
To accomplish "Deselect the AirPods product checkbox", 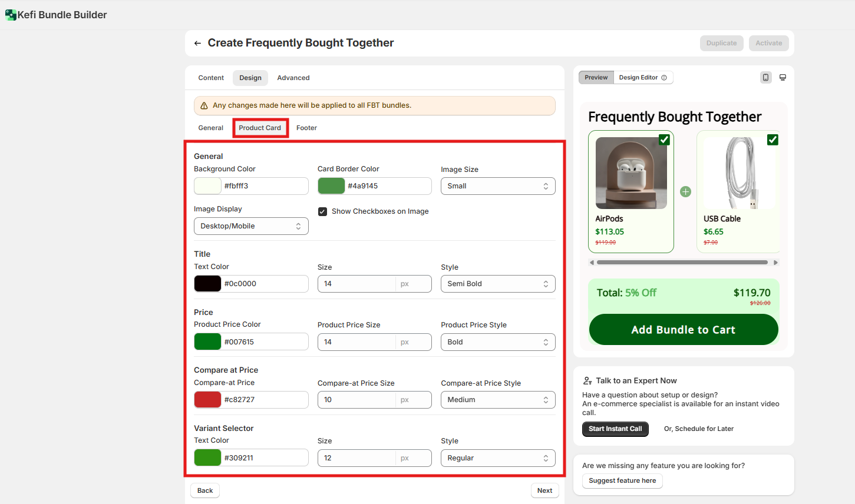I will 664,140.
